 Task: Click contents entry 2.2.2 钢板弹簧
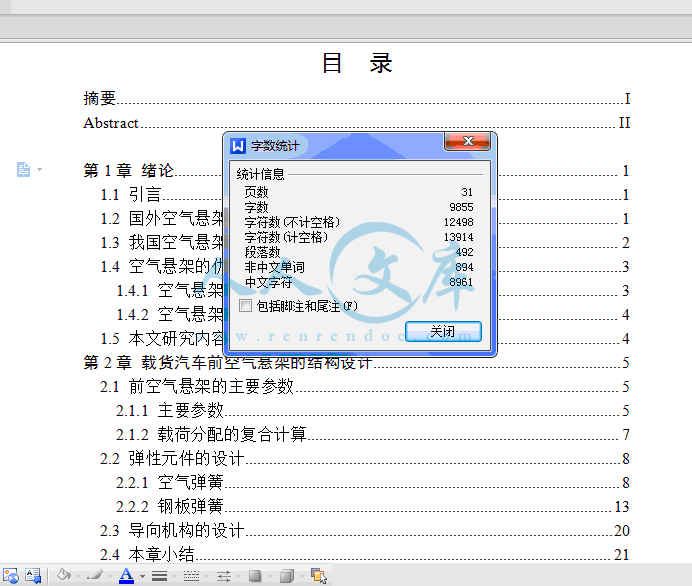point(372,506)
